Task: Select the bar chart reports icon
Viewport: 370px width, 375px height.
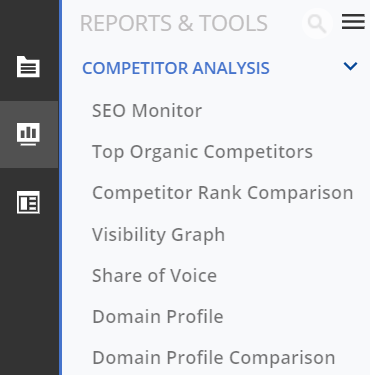Action: point(28,134)
